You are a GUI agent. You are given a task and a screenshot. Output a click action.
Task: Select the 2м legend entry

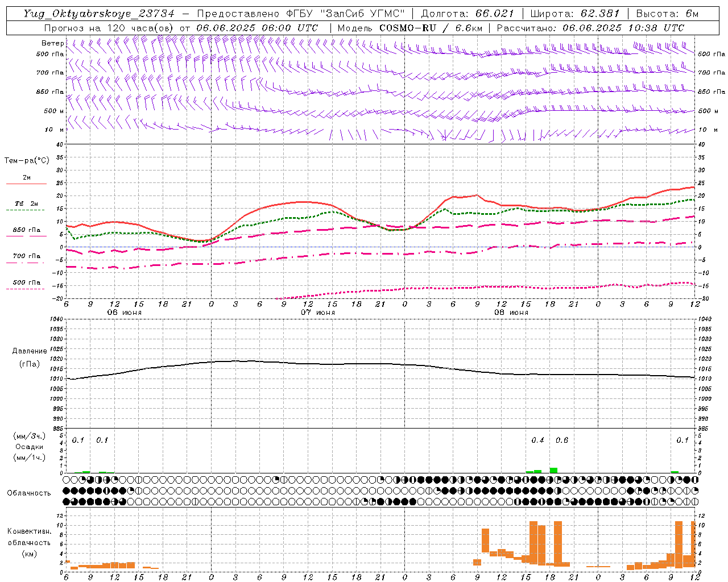(27, 178)
